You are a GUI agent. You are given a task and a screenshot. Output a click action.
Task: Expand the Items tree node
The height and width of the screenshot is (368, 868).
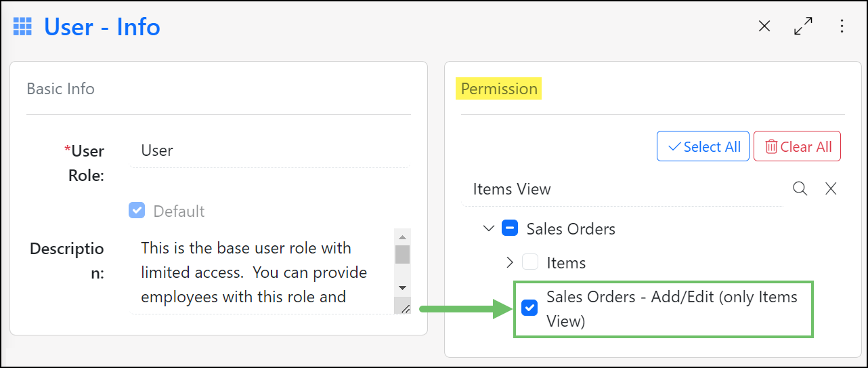tap(510, 262)
